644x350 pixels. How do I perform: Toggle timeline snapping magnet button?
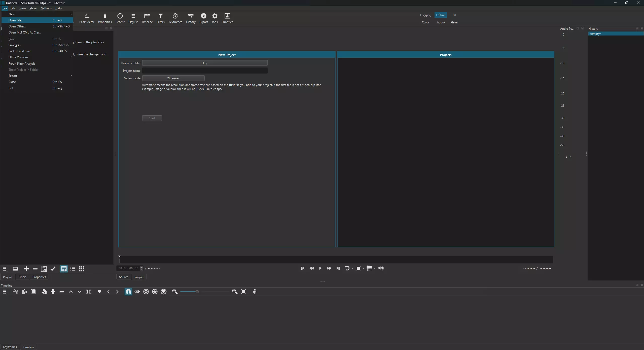128,292
